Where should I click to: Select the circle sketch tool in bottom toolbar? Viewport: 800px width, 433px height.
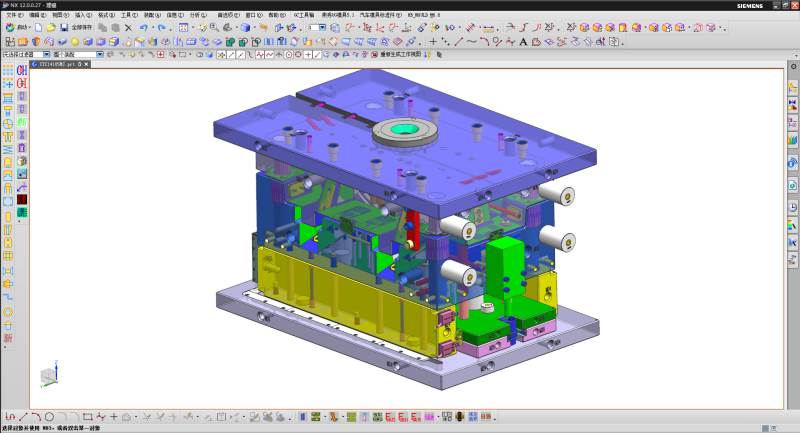click(49, 416)
